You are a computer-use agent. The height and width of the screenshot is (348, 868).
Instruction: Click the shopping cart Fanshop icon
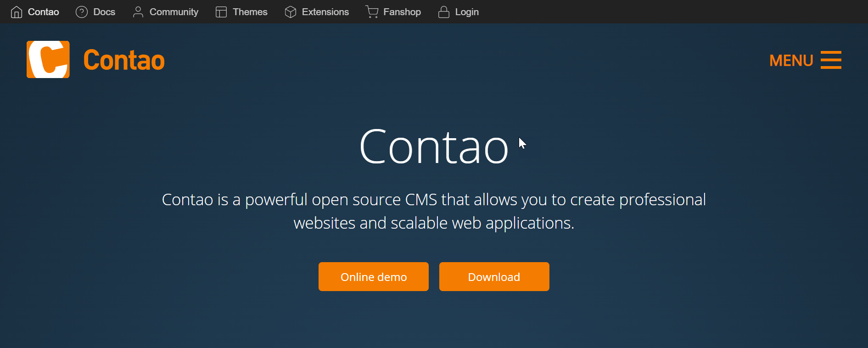coord(372,12)
